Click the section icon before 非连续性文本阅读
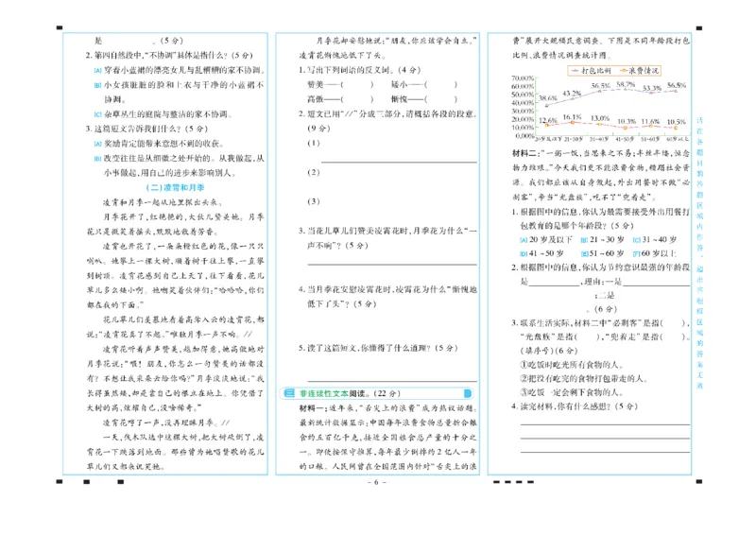This screenshot has height=535, width=756. 289,393
